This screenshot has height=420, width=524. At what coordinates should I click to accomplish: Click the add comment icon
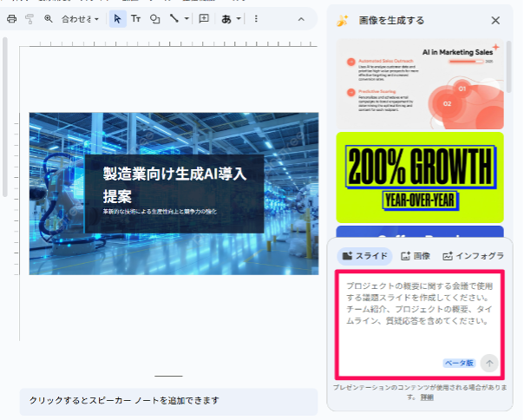tap(204, 18)
